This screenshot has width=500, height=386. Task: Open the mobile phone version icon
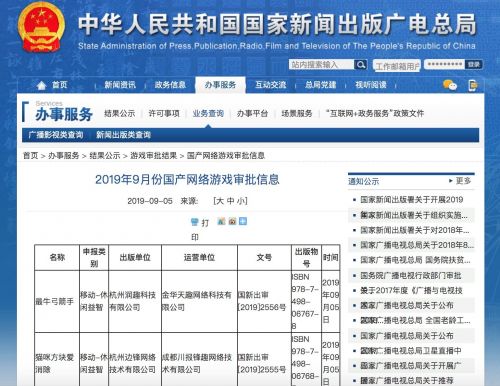(473, 85)
